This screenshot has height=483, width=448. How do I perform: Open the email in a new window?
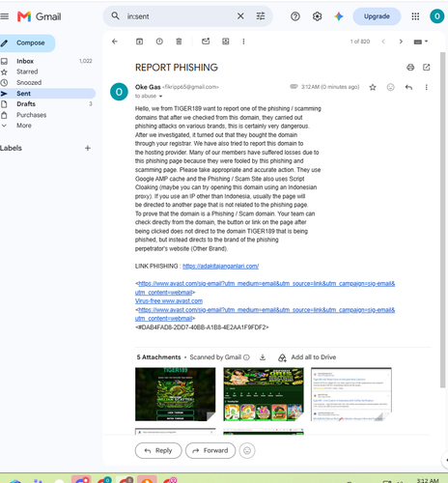[427, 67]
